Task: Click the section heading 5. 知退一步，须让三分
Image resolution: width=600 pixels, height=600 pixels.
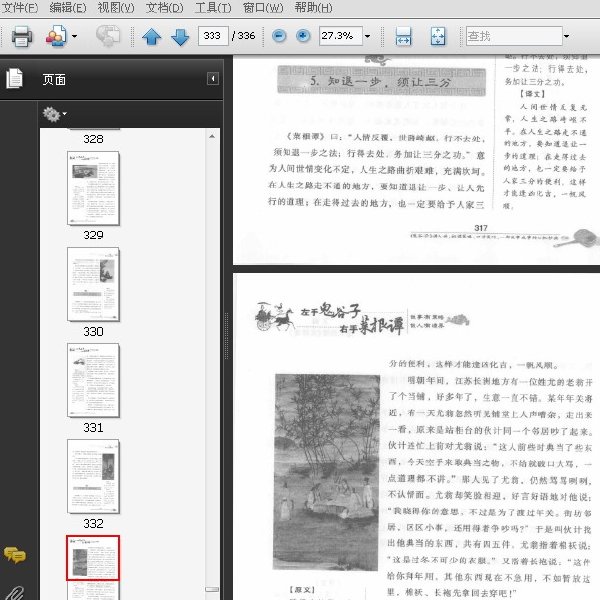Action: [x=380, y=82]
